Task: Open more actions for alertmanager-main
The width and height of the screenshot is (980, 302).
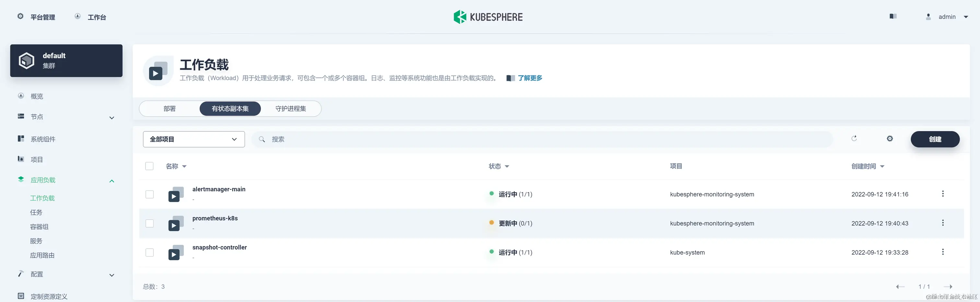Action: click(x=943, y=194)
